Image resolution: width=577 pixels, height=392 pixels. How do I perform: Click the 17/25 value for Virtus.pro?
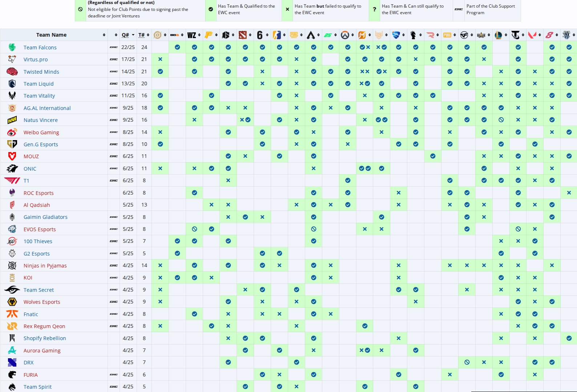click(x=128, y=59)
